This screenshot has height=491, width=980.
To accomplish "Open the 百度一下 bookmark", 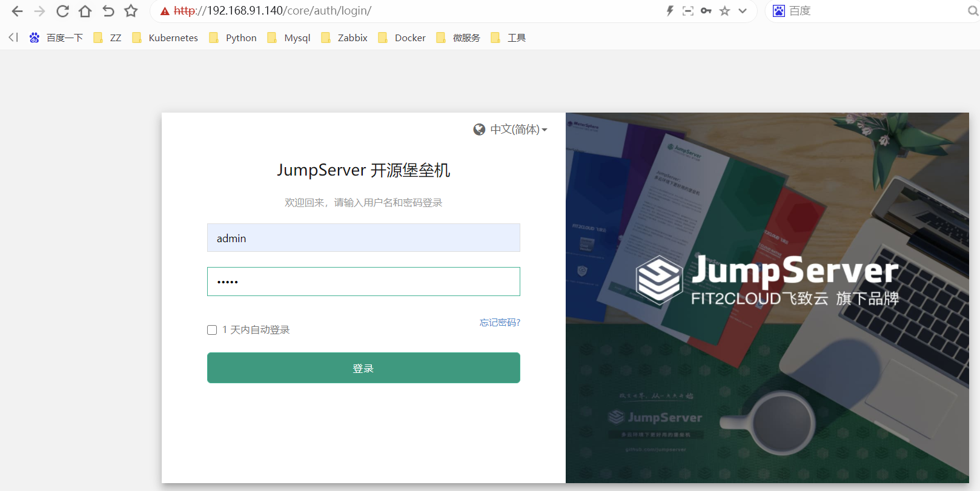I will point(56,38).
